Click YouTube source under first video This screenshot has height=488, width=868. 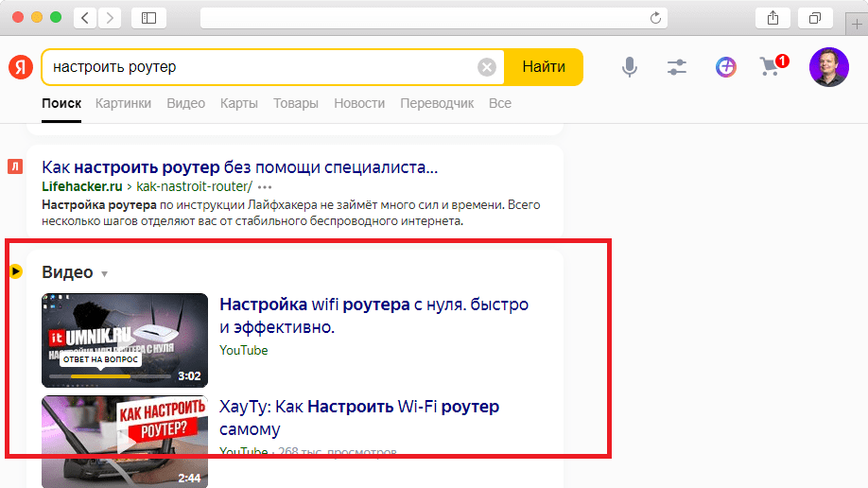244,351
